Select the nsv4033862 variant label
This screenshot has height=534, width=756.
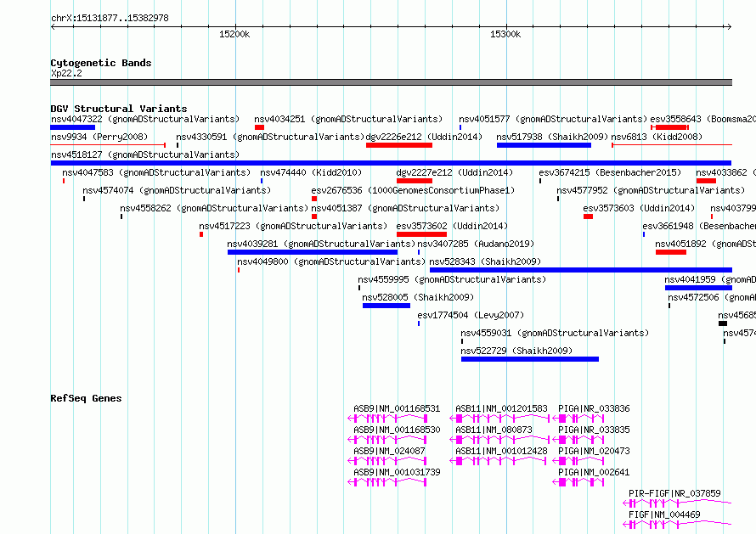click(x=725, y=172)
